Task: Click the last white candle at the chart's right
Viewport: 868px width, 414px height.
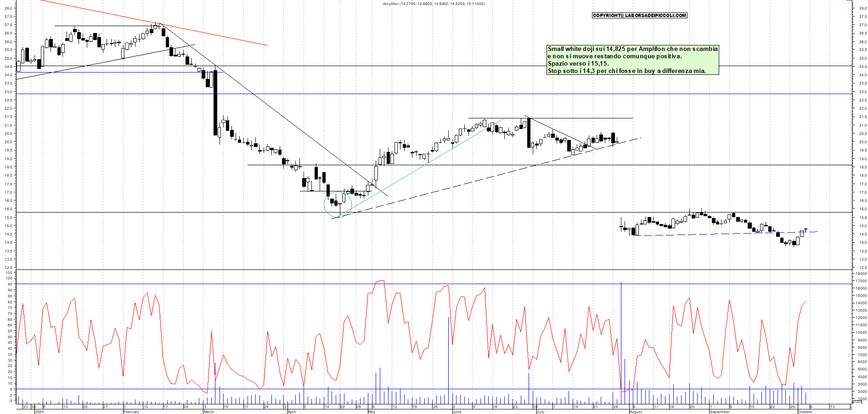Action: tap(802, 233)
